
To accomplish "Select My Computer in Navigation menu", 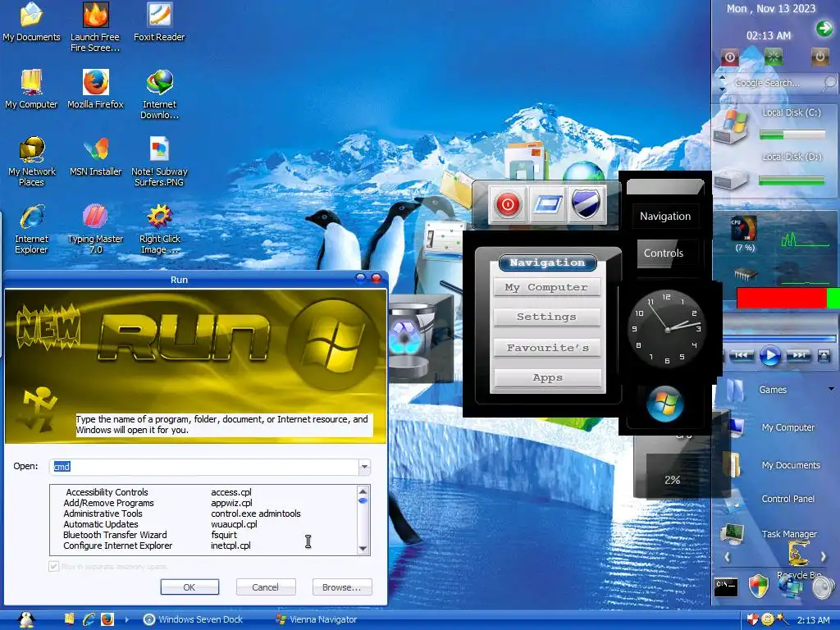I will click(546, 287).
